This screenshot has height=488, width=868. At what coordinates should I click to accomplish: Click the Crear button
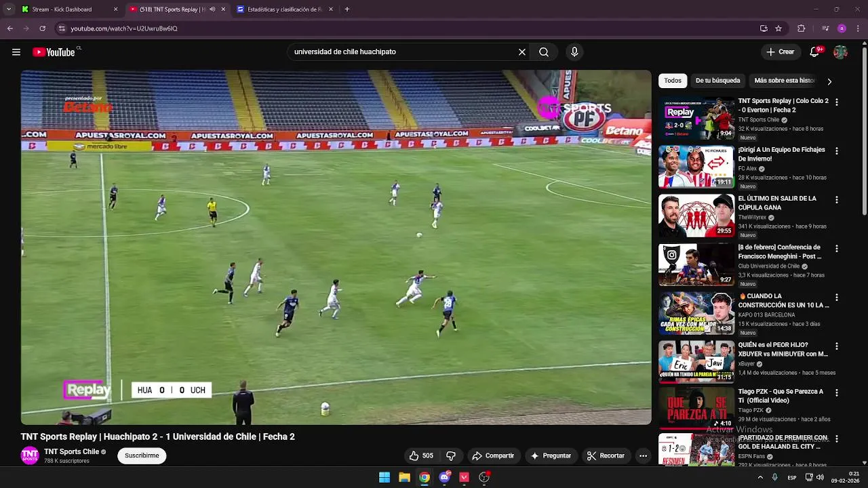coord(780,52)
